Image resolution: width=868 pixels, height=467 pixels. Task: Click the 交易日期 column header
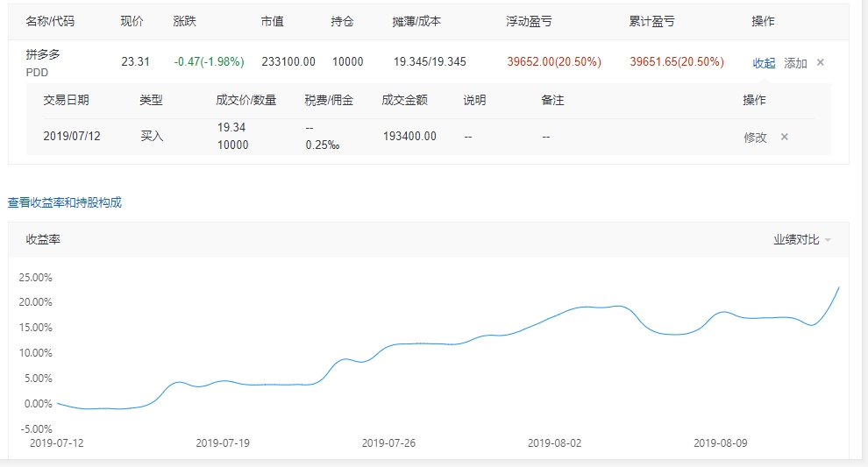[66, 100]
